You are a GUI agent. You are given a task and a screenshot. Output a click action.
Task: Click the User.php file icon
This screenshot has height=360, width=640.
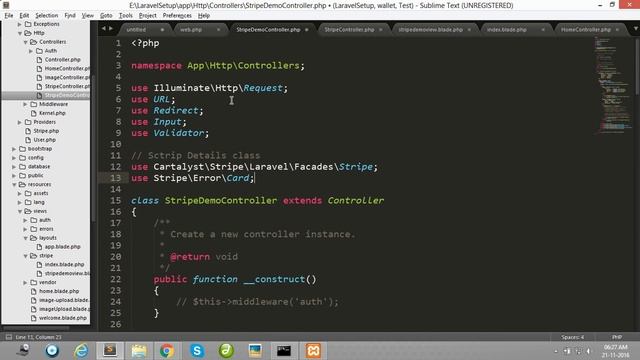[x=28, y=140]
